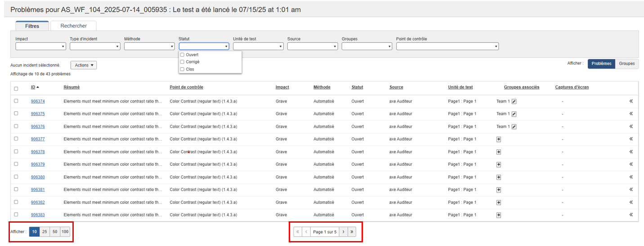Open the Point de contrôle filter dropdown
Image resolution: width=644 pixels, height=246 pixels.
(447, 46)
